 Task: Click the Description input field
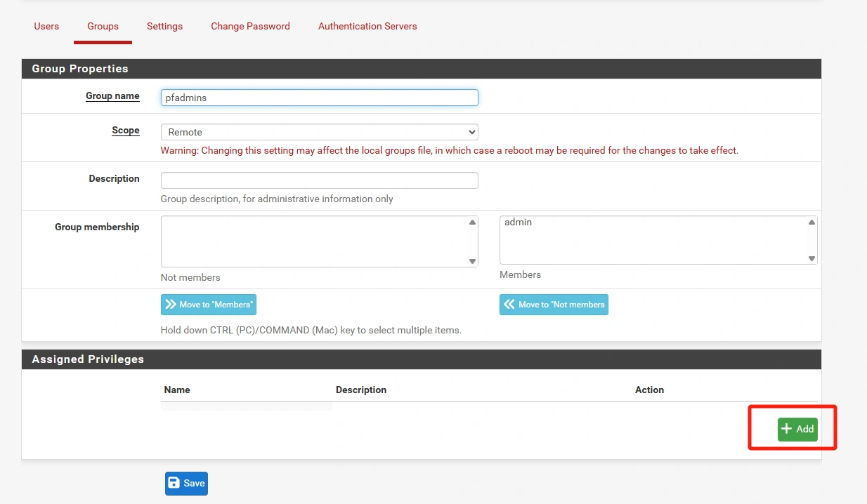pos(320,180)
